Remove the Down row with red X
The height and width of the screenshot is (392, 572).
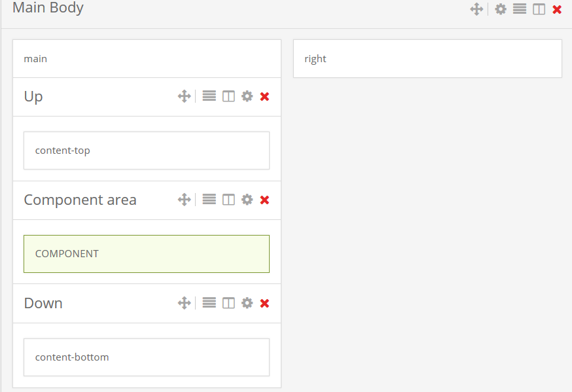click(264, 303)
